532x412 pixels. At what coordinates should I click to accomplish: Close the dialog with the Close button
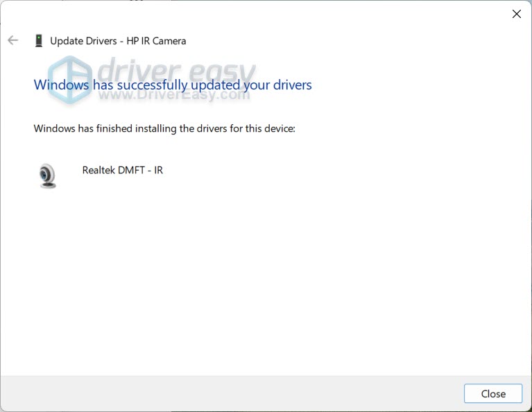point(493,394)
